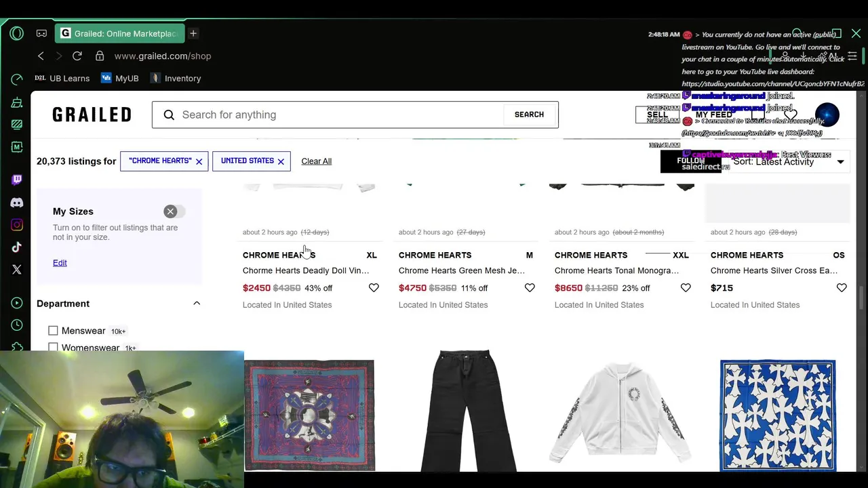
Task: Click the SEARCH button
Action: pyautogui.click(x=529, y=115)
